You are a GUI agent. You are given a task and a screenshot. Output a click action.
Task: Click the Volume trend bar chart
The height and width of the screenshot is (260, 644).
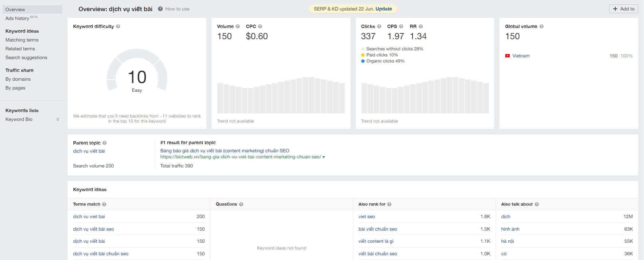[281, 95]
